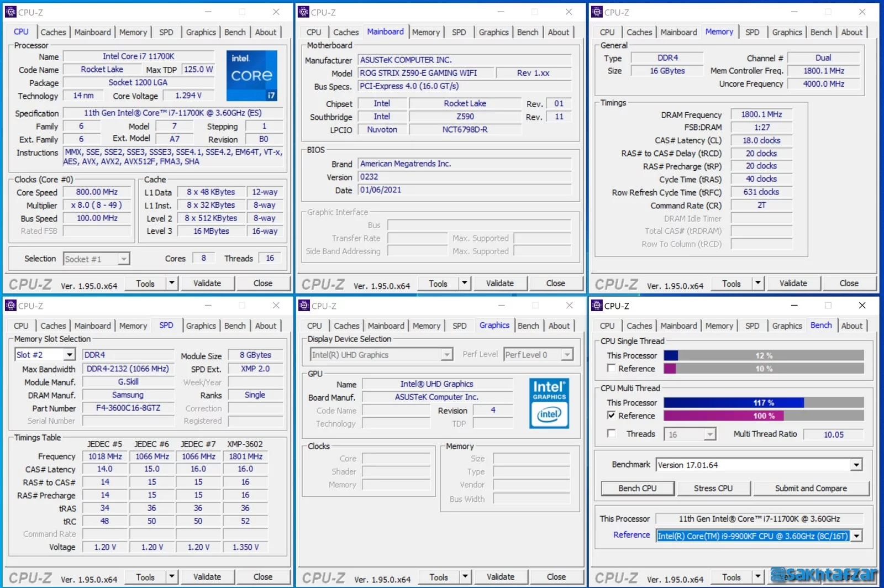
Task: Click the Intel Core i7 processor logo
Action: point(252,75)
